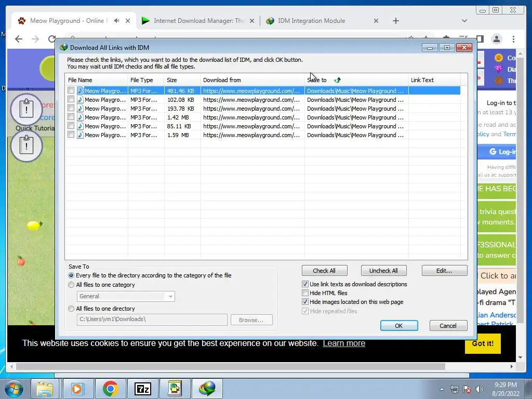Click the lower clipboard icon below Quick Tutorial

(x=26, y=146)
